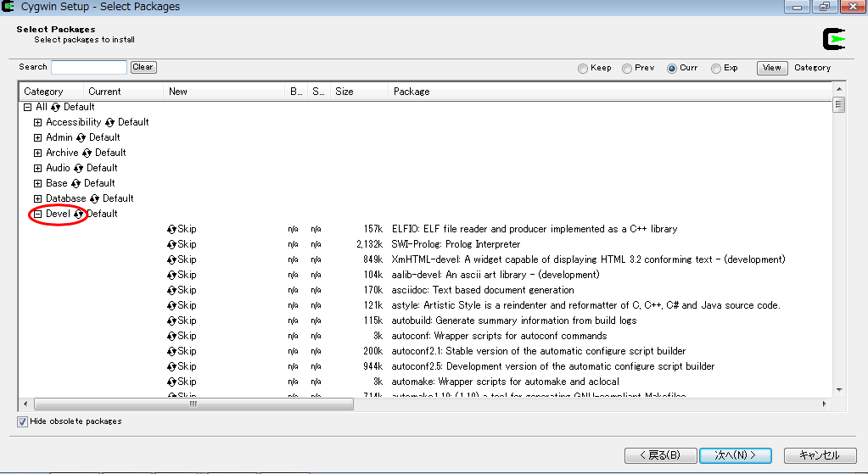Select the Curr radio button

pyautogui.click(x=671, y=69)
